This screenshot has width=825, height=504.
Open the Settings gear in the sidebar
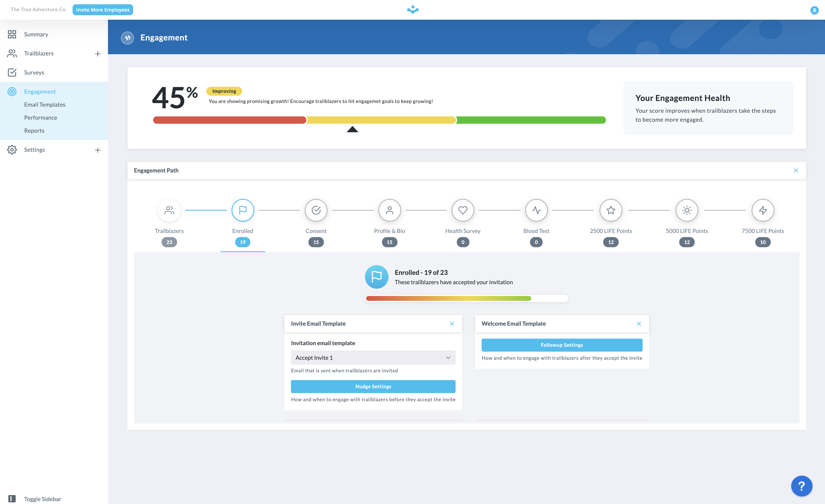pyautogui.click(x=12, y=150)
